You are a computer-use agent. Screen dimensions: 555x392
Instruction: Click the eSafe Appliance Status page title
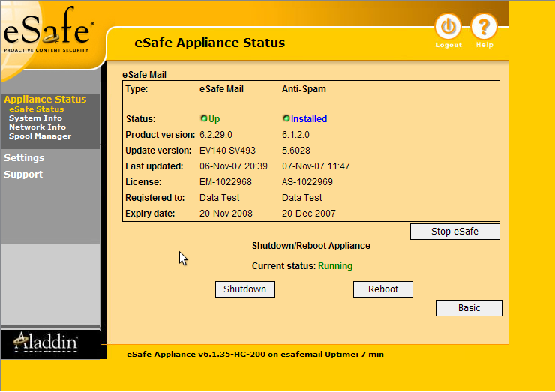(x=209, y=43)
